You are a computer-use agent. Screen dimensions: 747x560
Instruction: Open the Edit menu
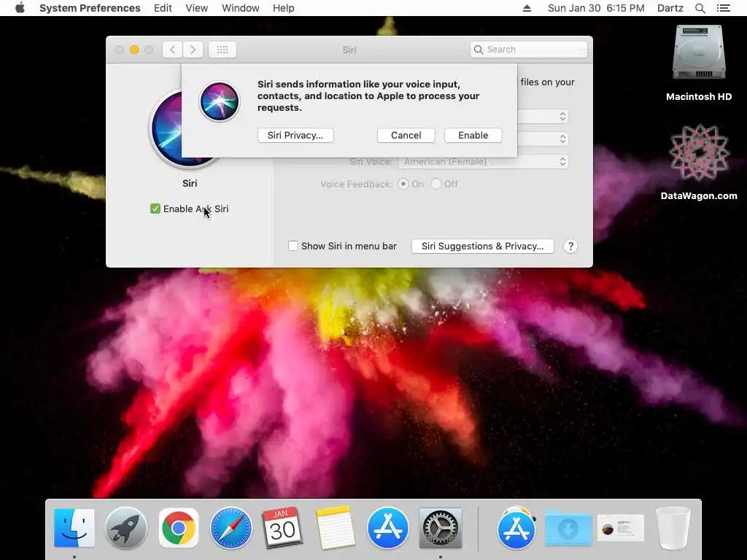click(x=163, y=8)
